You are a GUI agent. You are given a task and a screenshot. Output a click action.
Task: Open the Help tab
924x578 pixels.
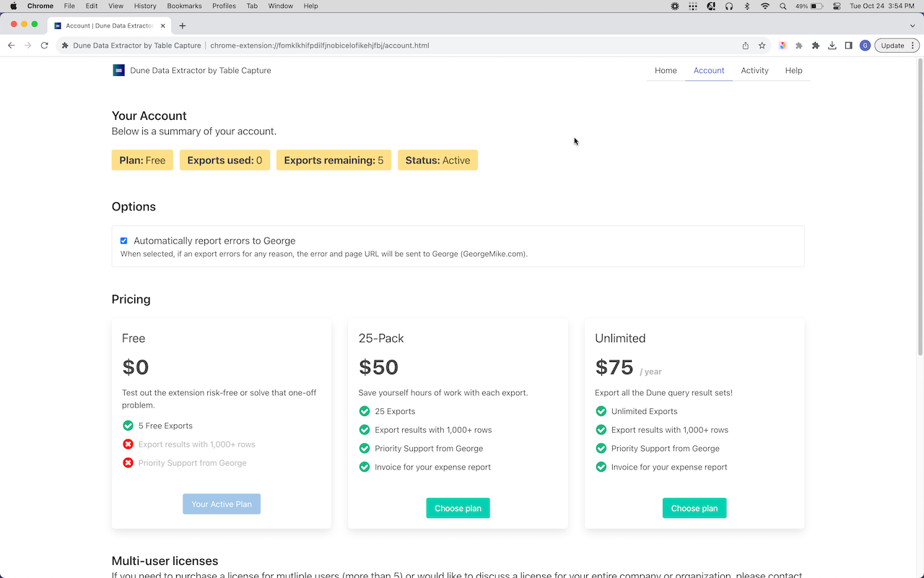tap(793, 70)
